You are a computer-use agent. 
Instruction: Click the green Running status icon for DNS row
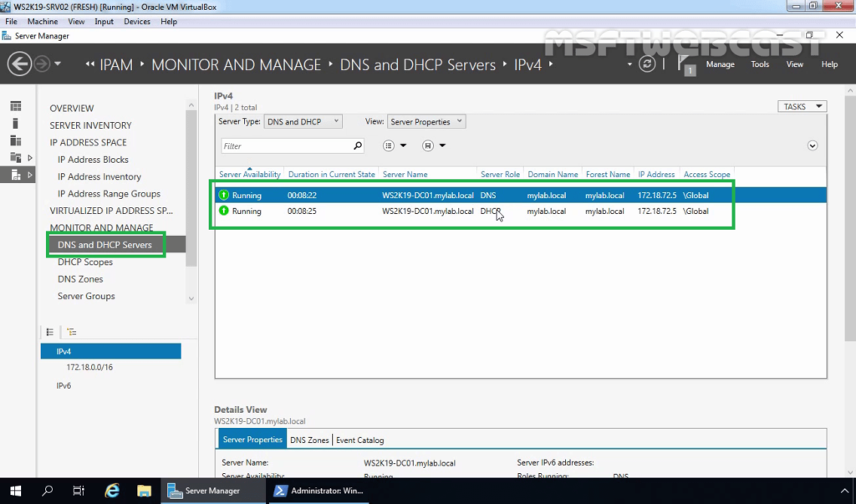pos(224,195)
